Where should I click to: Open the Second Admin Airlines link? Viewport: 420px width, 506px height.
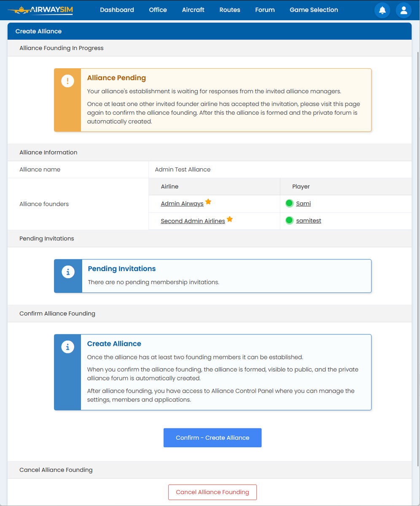[x=193, y=221]
